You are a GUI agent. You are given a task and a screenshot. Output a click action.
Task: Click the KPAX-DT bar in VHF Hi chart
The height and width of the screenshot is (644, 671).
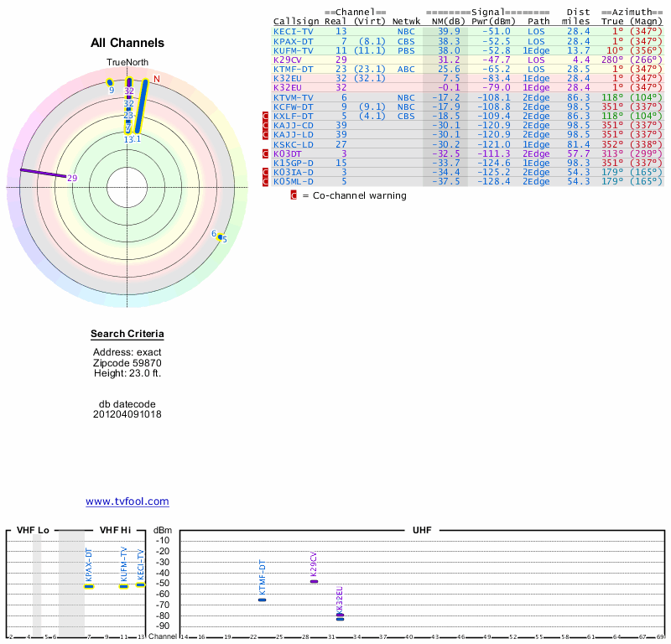[89, 586]
